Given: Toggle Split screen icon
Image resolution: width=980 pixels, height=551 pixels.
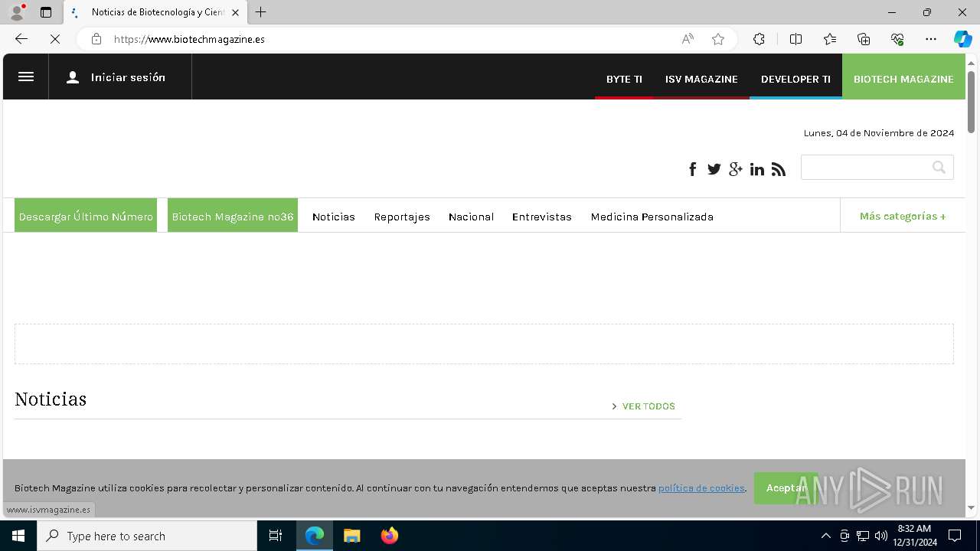Looking at the screenshot, I should tap(795, 39).
